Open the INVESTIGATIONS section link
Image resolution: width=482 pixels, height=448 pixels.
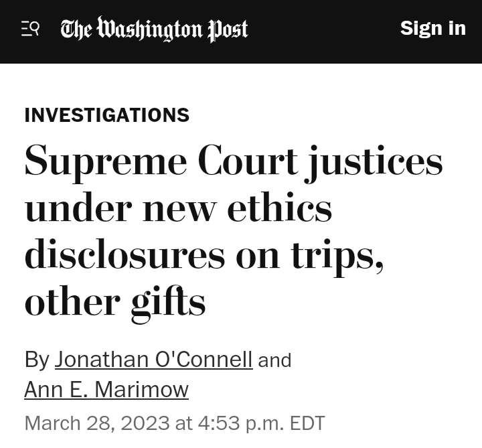pos(106,115)
